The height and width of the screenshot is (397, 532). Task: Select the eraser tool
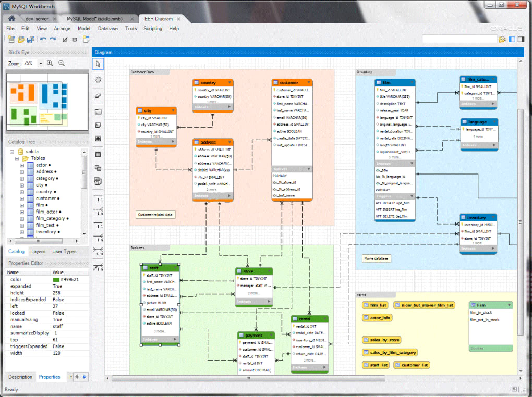click(98, 96)
